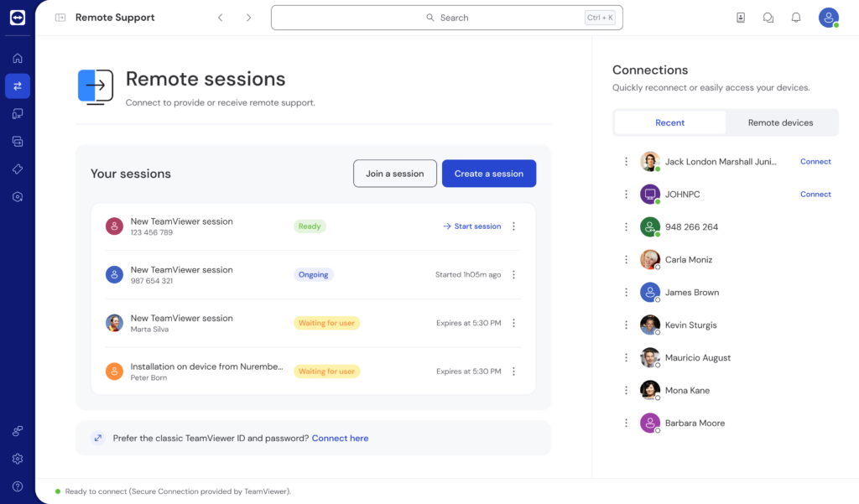The width and height of the screenshot is (859, 504).
Task: Open options menu for JOHNPC device
Action: 626,194
